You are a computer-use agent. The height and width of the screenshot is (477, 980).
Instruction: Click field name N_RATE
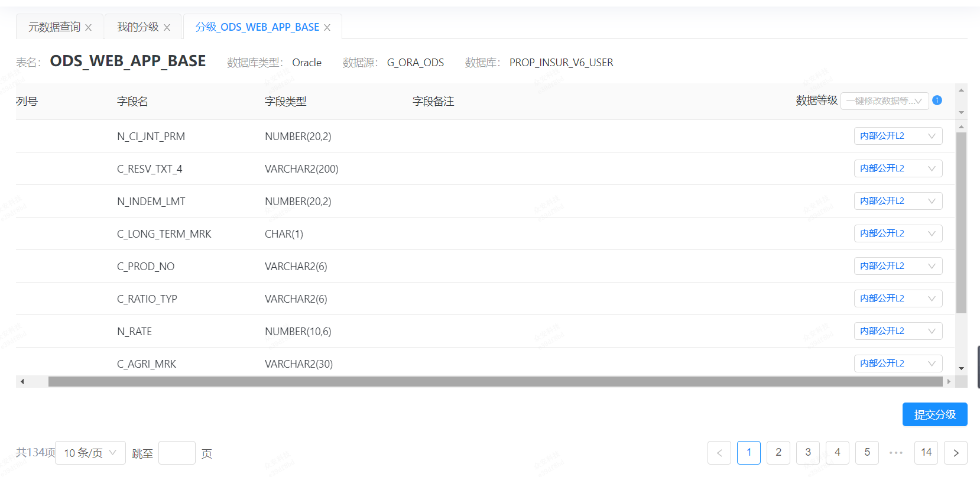[x=134, y=332]
